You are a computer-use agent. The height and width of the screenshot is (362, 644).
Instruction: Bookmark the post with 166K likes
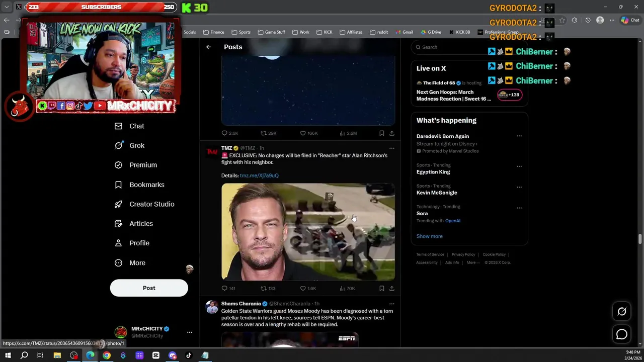pos(381,133)
